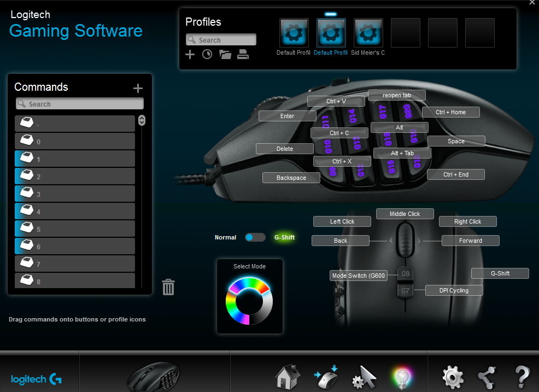
Task: Click the Ctrl + X assignment label
Action: (x=342, y=161)
